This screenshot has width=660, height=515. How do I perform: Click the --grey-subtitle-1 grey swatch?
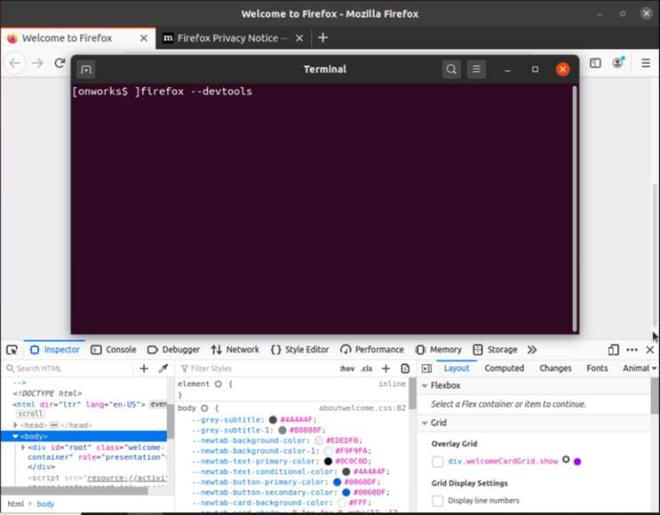point(282,430)
